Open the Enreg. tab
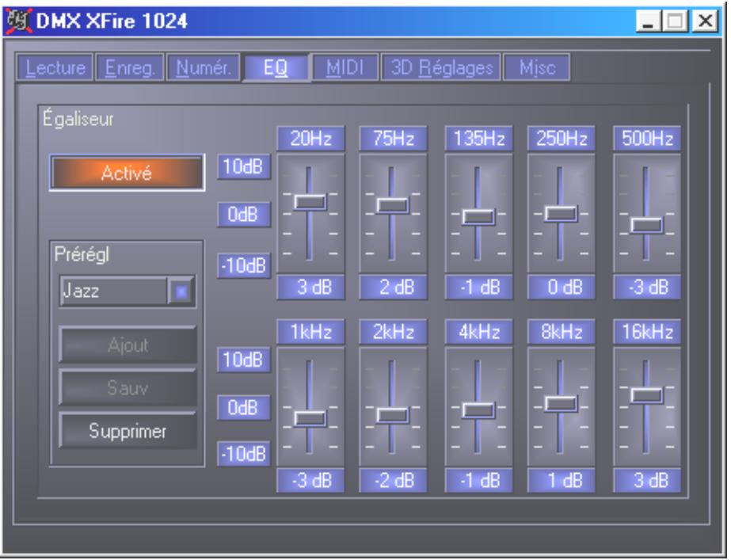Screen dimensions: 731x560 click(130, 68)
